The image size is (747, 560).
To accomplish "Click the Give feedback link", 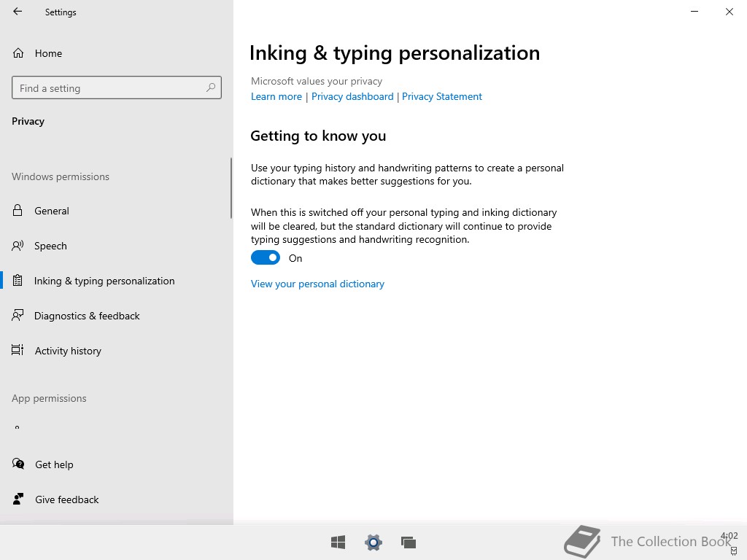I will [66, 499].
